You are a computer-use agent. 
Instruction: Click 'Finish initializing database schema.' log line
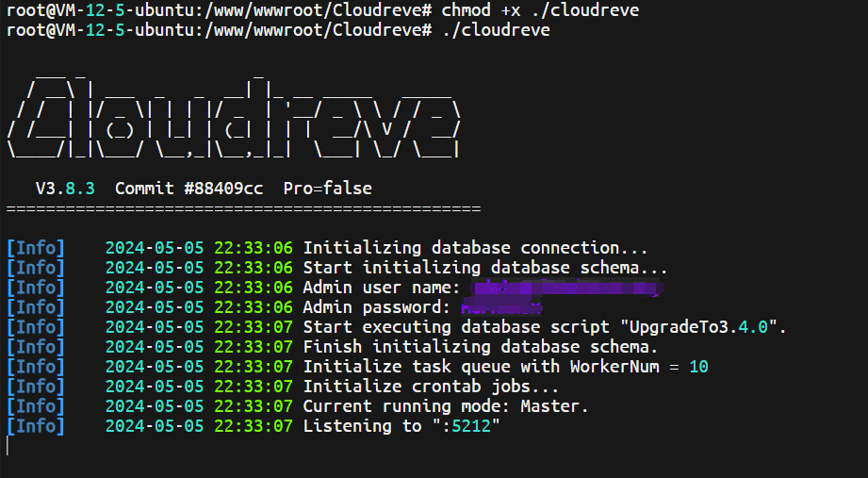[480, 347]
